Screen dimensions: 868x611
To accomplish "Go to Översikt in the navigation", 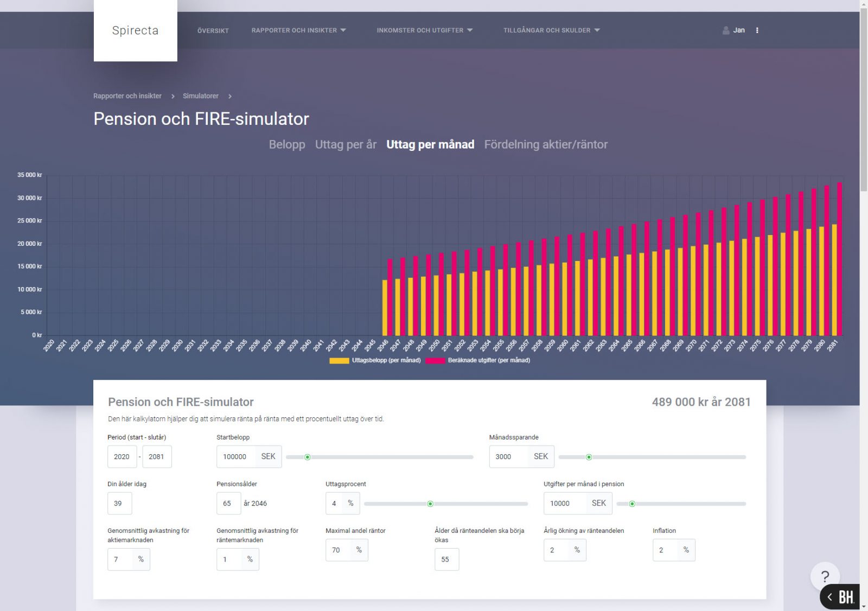I will [213, 31].
